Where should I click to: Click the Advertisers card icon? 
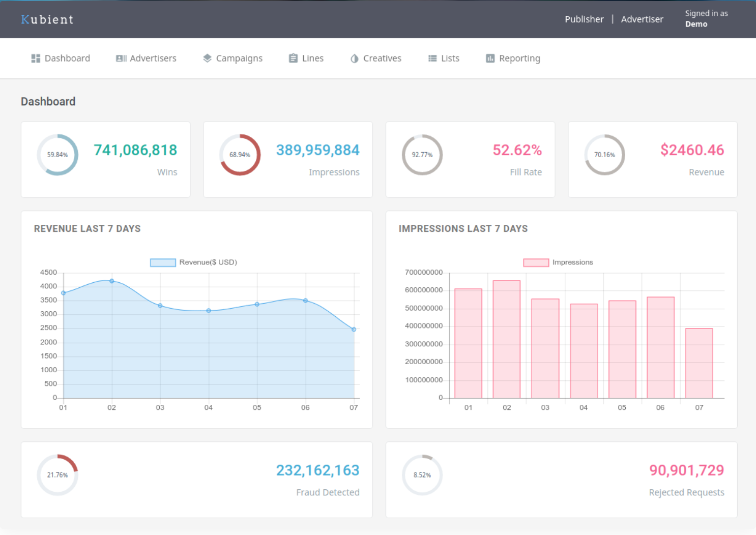[x=121, y=58]
